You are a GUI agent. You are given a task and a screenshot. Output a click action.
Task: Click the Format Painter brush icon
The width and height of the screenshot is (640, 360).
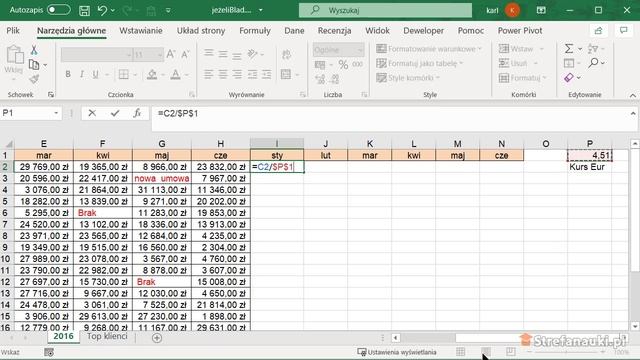coord(34,79)
